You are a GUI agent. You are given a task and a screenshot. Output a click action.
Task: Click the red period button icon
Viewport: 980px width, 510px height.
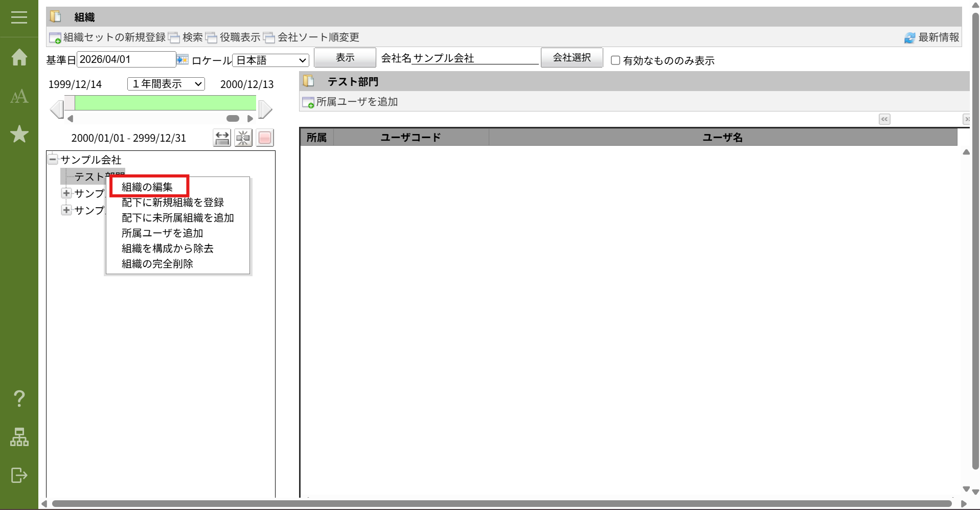(x=265, y=138)
